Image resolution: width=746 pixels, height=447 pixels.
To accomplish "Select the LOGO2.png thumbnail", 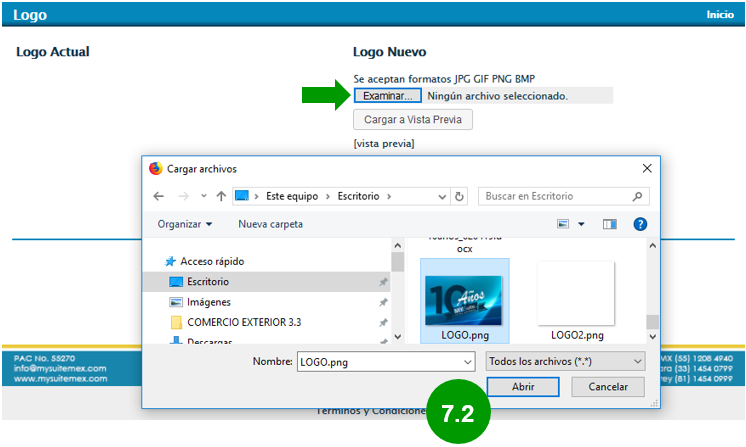I will click(x=576, y=293).
